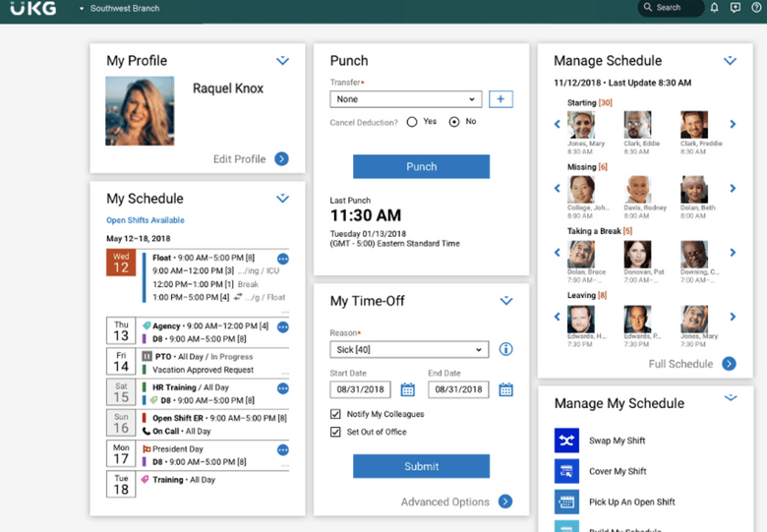Open options for Sat 15 HR Training
This screenshot has height=532, width=767.
coord(283,388)
